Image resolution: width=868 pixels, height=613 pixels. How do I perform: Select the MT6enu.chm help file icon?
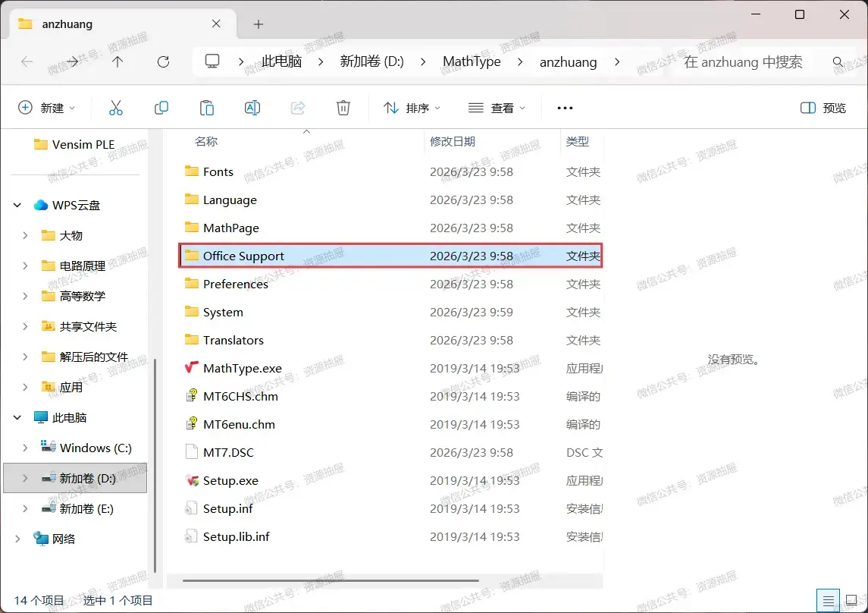(191, 424)
